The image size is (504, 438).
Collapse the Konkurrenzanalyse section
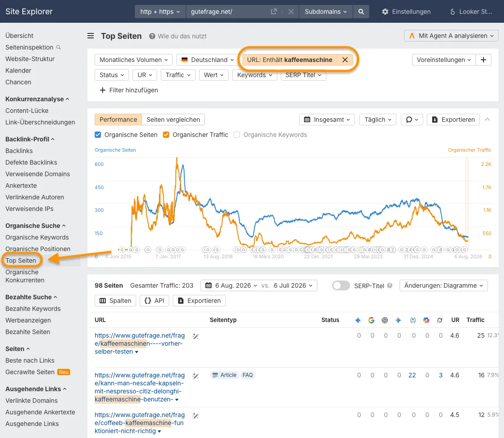pyautogui.click(x=37, y=99)
